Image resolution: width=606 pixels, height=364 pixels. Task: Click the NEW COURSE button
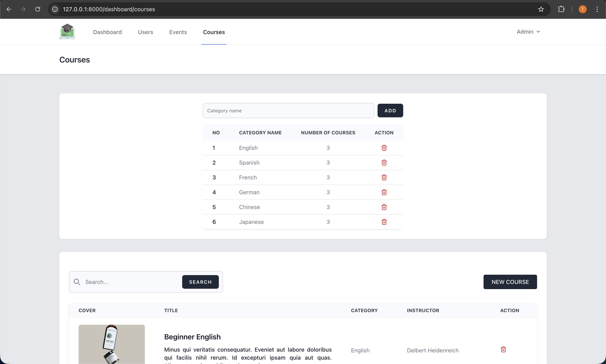click(x=510, y=282)
